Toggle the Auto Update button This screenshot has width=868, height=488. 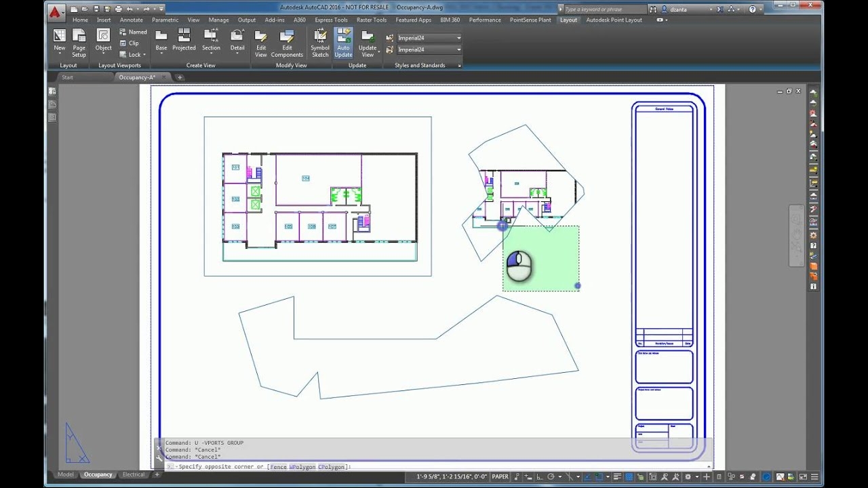coord(343,41)
